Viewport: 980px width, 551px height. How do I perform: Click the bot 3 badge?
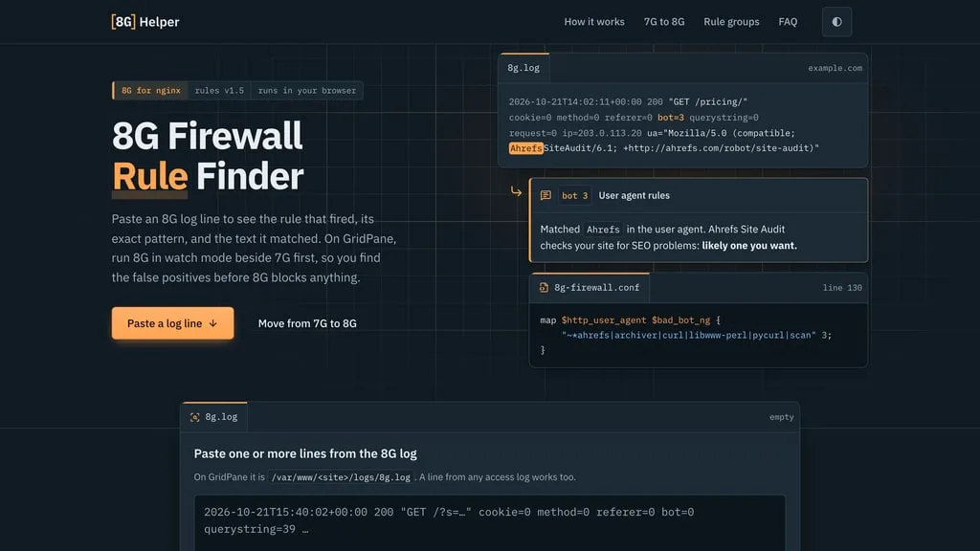coord(574,195)
